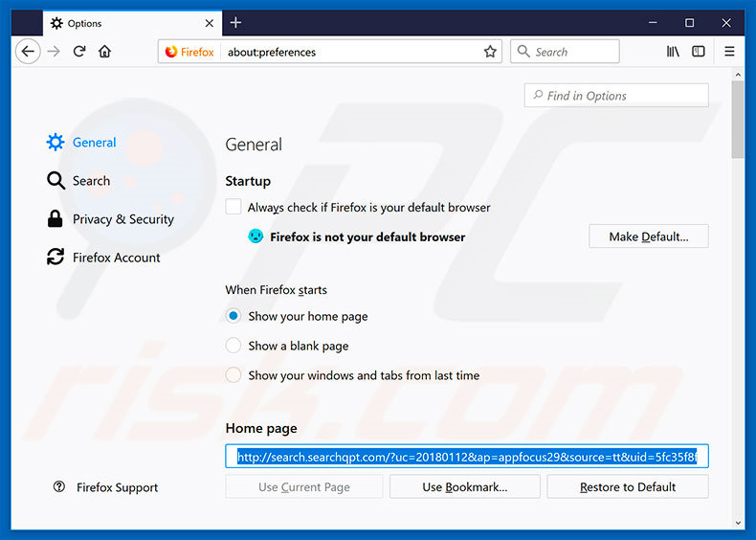Bookmark this page with the star icon
This screenshot has width=756, height=540.
click(x=490, y=52)
